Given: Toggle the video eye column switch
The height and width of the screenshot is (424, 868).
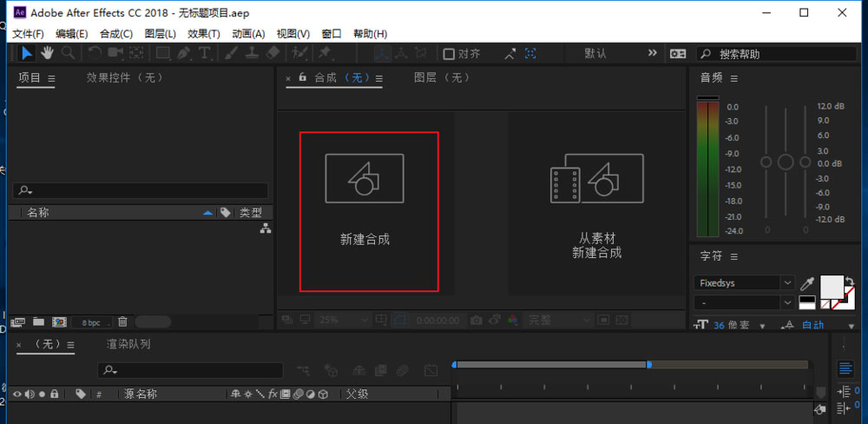Looking at the screenshot, I should 17,394.
